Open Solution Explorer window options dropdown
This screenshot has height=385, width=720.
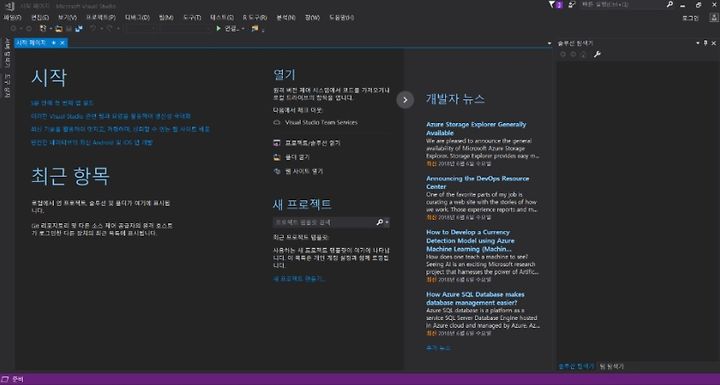698,43
